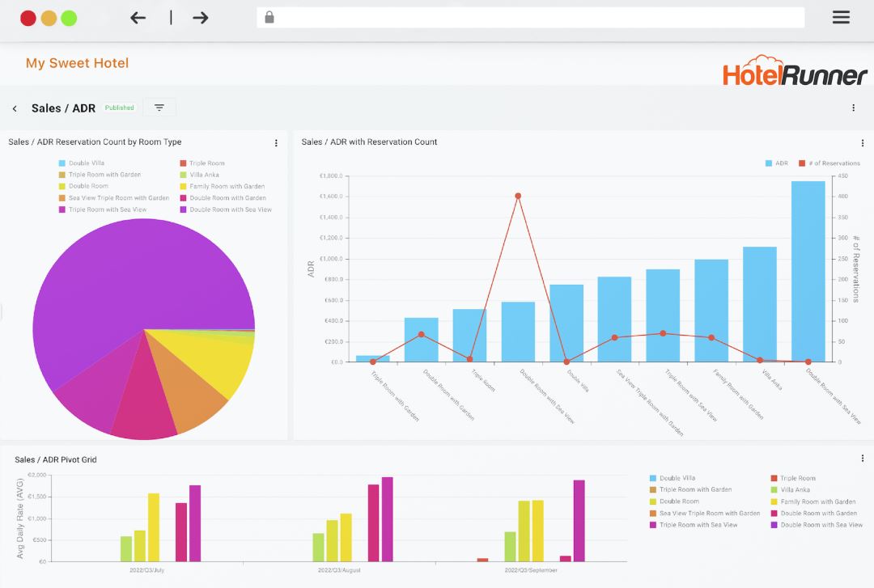Toggle Double Villa in pie chart legend
The height and width of the screenshot is (588, 874).
[81, 163]
